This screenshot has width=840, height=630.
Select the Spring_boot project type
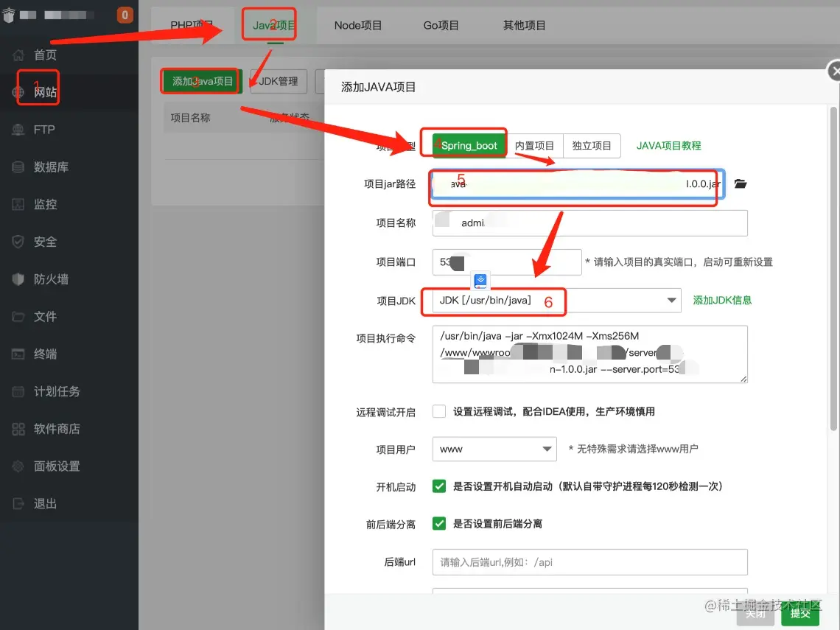click(x=469, y=146)
